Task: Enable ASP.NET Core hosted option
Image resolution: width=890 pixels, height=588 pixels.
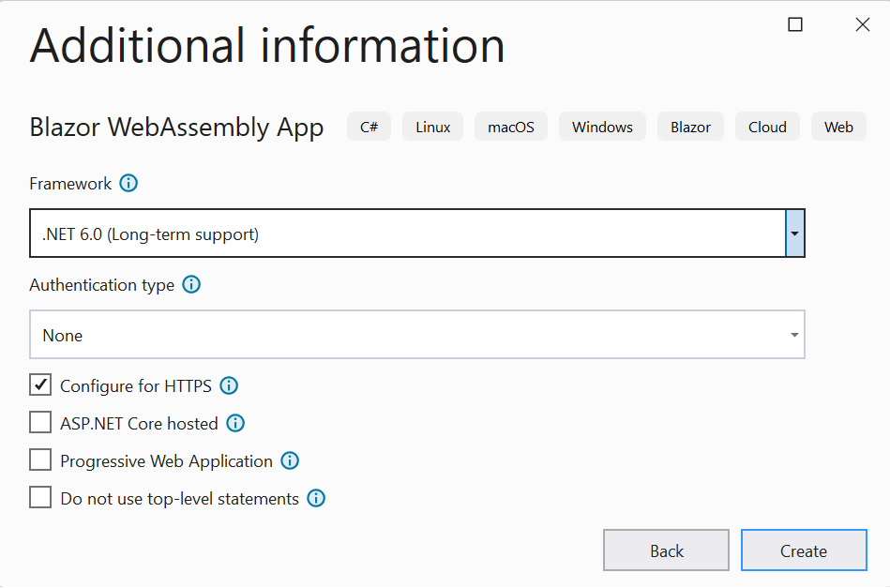Action: (40, 422)
